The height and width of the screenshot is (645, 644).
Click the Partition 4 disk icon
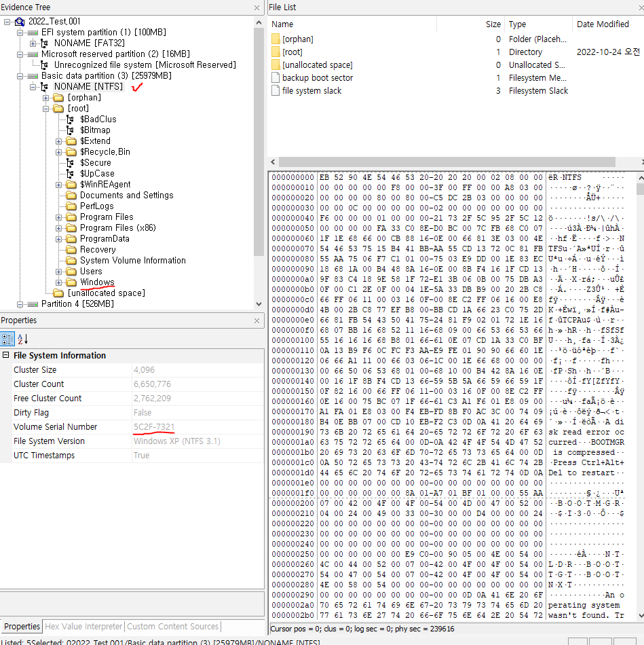(33, 304)
